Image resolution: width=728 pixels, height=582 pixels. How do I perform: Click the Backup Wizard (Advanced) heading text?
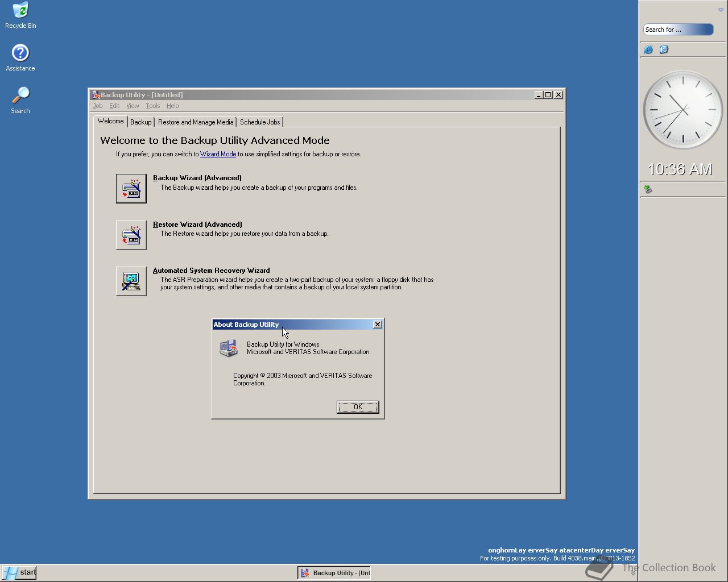197,178
